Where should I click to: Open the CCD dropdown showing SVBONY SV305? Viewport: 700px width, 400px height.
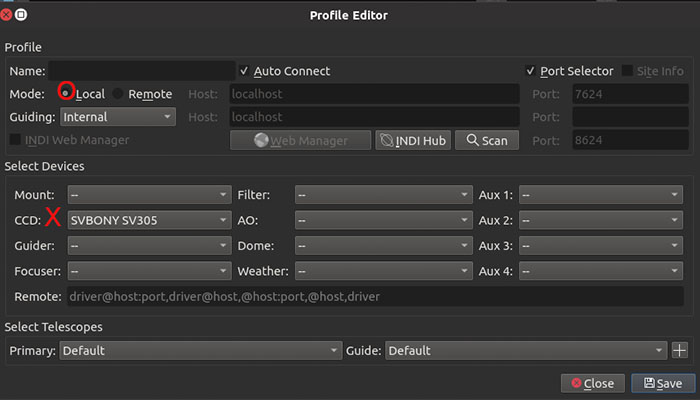coord(149,220)
